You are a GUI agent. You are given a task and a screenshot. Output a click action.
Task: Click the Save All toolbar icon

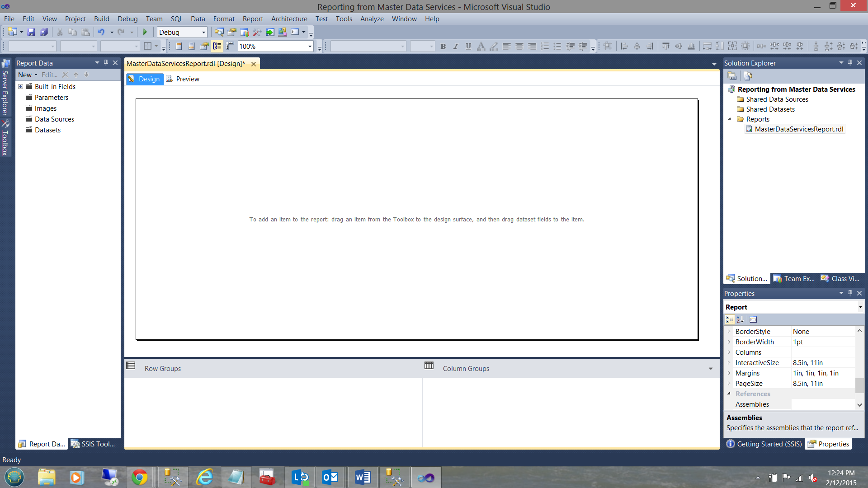tap(44, 32)
